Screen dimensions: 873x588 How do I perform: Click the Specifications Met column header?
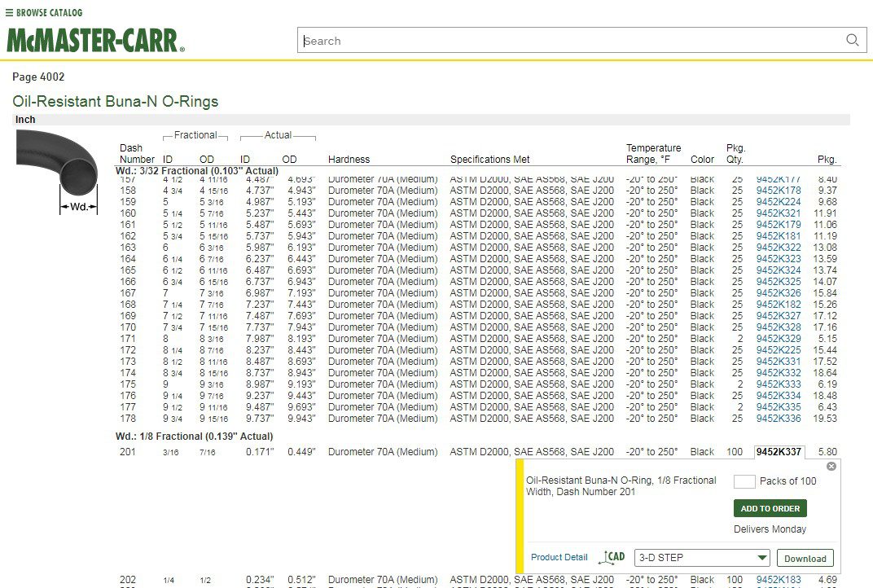490,160
